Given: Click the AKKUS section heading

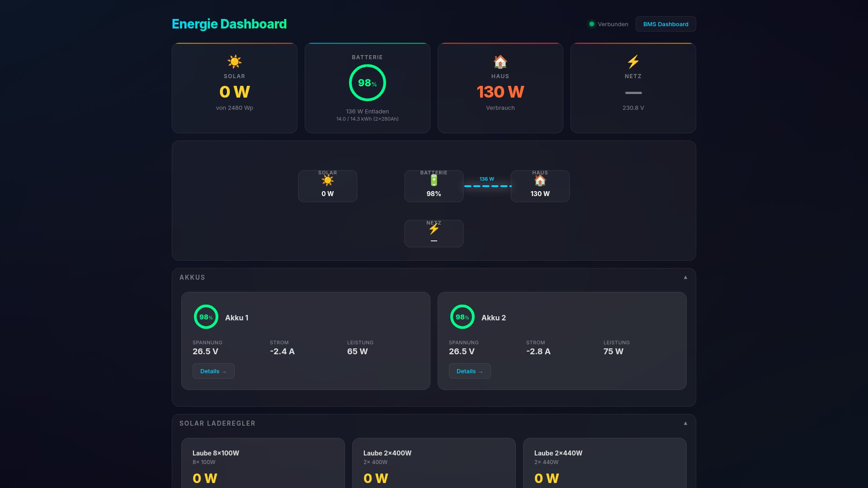Looking at the screenshot, I should click(x=192, y=277).
